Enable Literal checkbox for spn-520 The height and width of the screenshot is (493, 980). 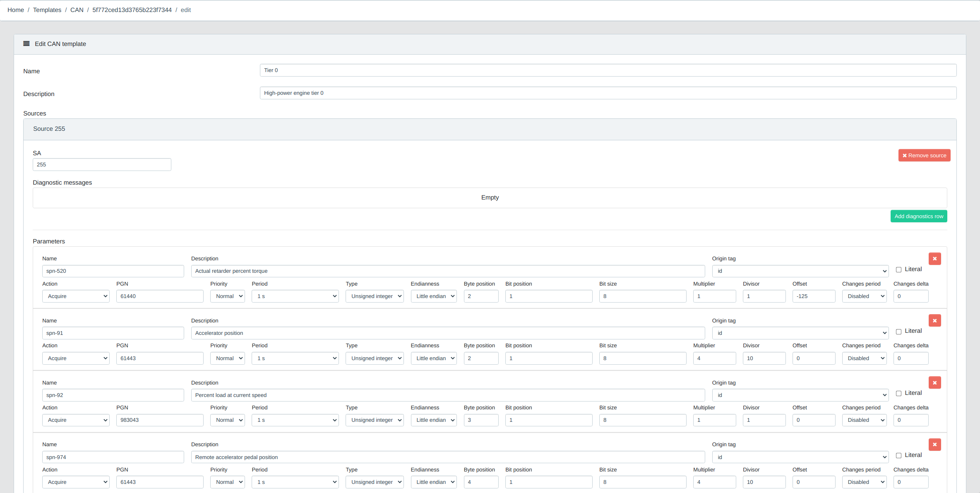click(x=898, y=269)
